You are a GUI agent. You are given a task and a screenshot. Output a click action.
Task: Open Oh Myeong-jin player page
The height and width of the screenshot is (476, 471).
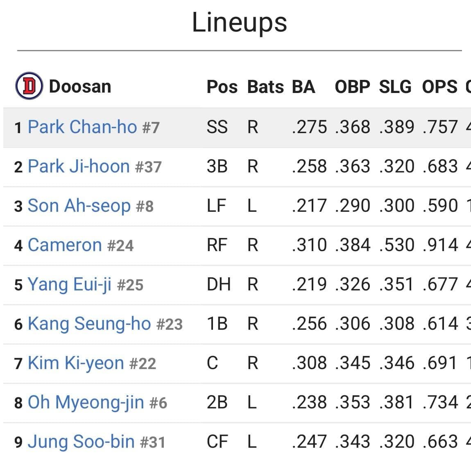(86, 402)
